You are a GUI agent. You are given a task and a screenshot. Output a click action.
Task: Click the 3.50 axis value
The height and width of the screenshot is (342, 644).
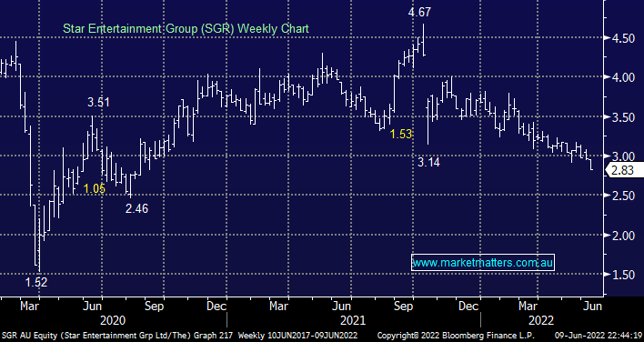[623, 117]
